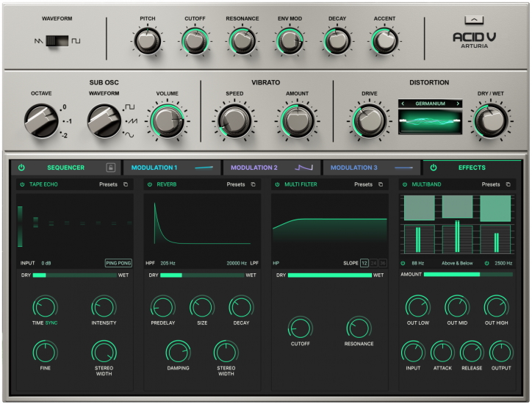This screenshot has width=532, height=404.
Task: Toggle the Sequencer power icon
Action: [21, 167]
